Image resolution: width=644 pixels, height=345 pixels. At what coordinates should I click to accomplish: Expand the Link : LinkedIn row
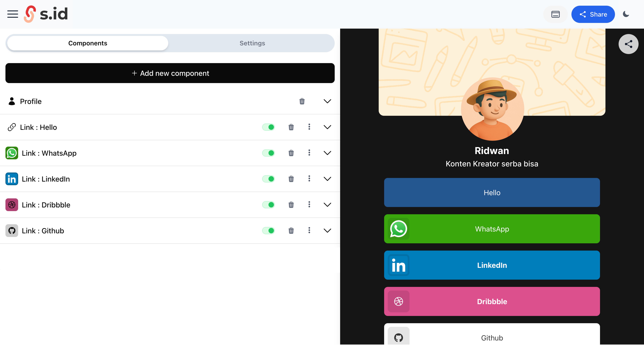327,179
